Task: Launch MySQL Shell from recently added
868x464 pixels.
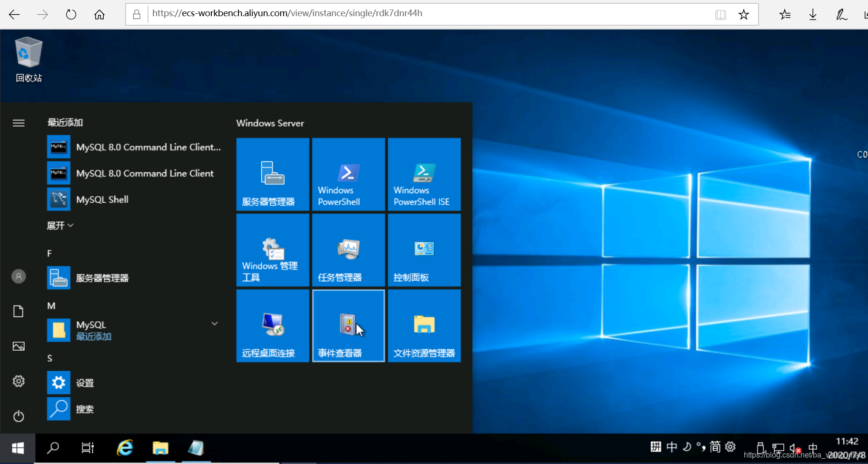Action: click(134, 199)
